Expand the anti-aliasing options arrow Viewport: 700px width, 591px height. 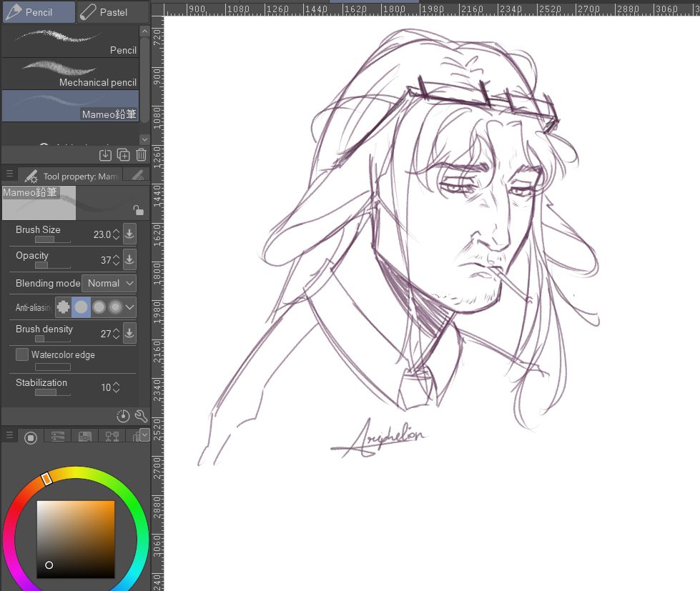click(129, 307)
